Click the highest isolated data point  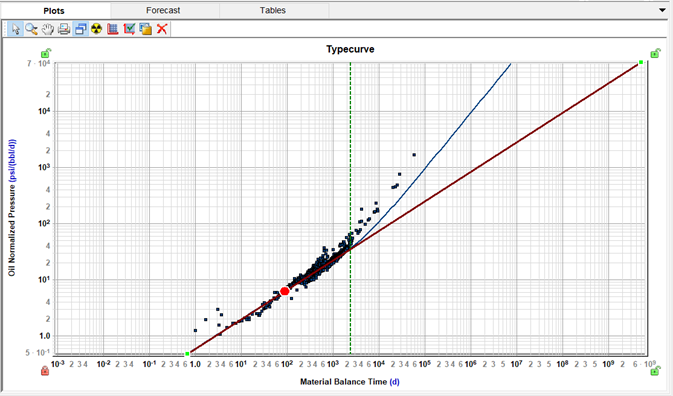click(x=414, y=154)
